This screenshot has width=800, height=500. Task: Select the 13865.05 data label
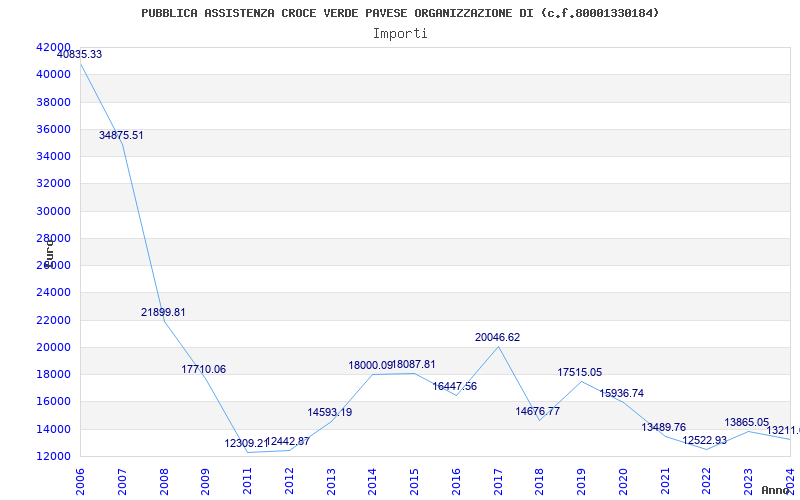tap(746, 422)
